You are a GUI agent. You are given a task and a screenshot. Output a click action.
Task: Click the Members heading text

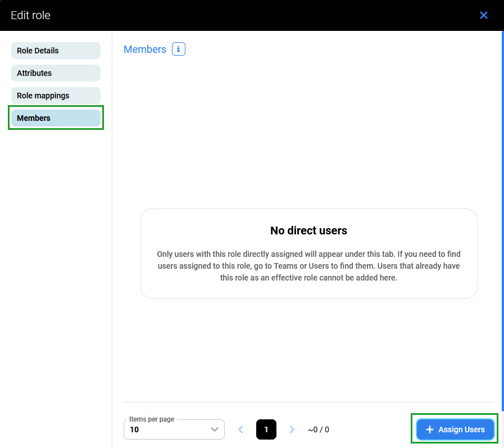pyautogui.click(x=145, y=49)
